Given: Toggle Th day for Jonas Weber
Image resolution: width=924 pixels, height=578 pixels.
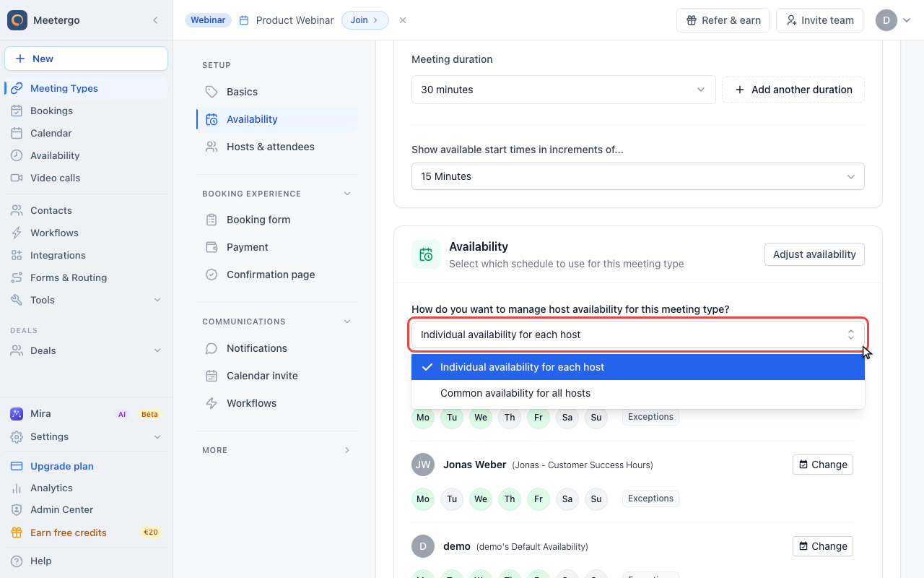Looking at the screenshot, I should click(x=510, y=499).
